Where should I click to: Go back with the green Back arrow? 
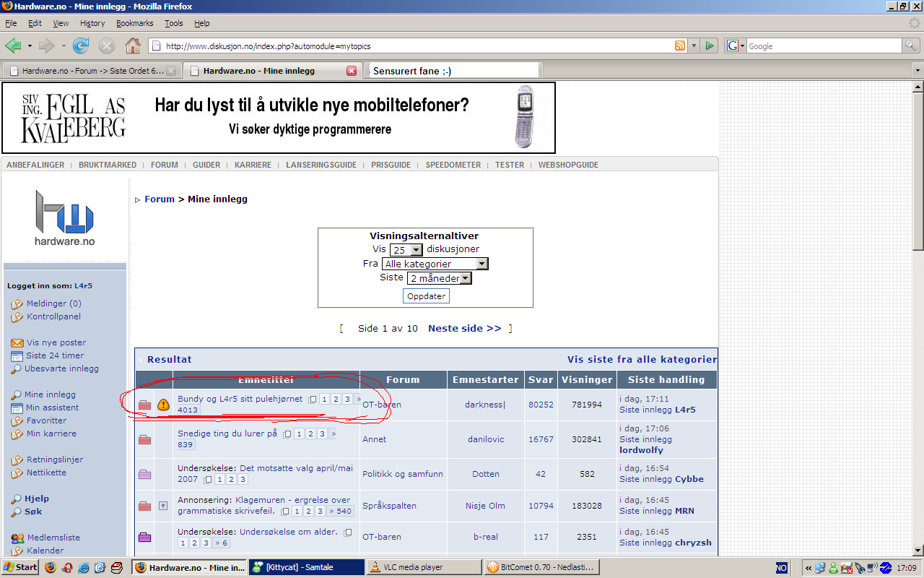pyautogui.click(x=14, y=46)
